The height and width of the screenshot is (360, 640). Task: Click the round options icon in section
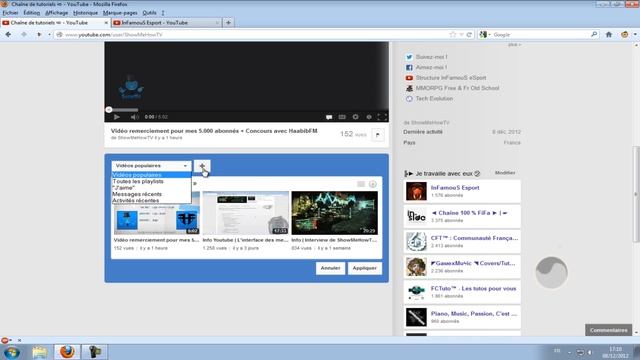pyautogui.click(x=373, y=184)
